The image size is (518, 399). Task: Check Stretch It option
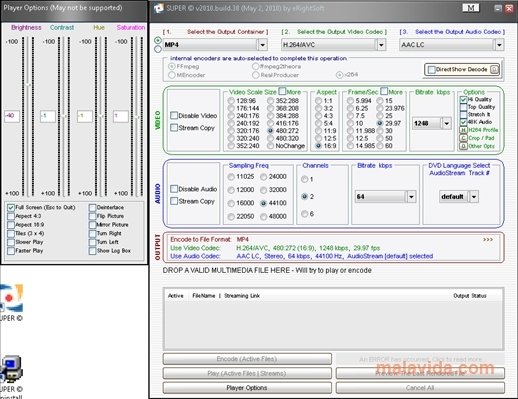point(463,114)
